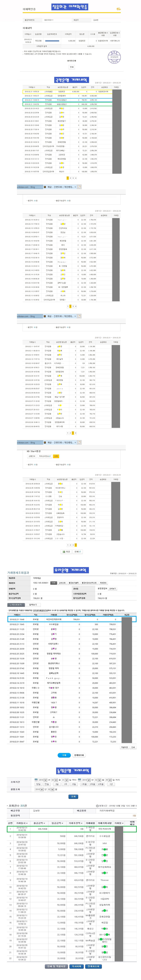Image resolution: width=141 pixels, height=980 pixels.
Task: Go to page 2 below the first 국민은행 transaction table
Action: coord(70,178)
